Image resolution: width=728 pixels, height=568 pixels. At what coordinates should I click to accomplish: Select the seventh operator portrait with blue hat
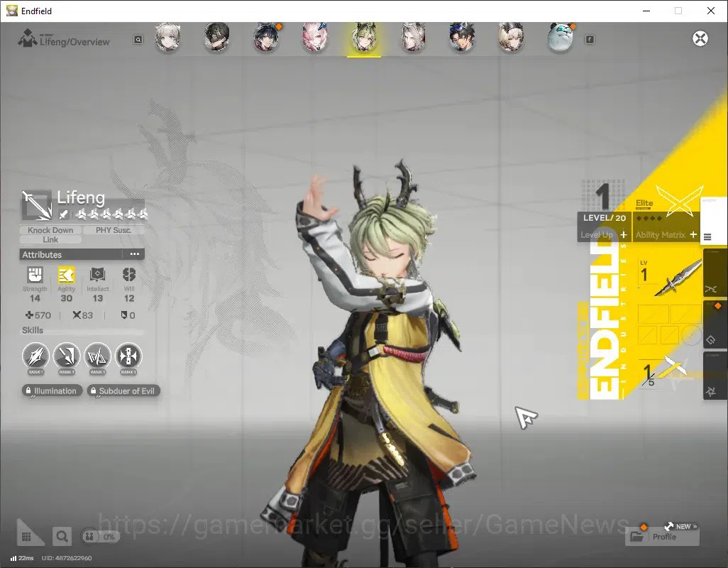click(x=462, y=37)
